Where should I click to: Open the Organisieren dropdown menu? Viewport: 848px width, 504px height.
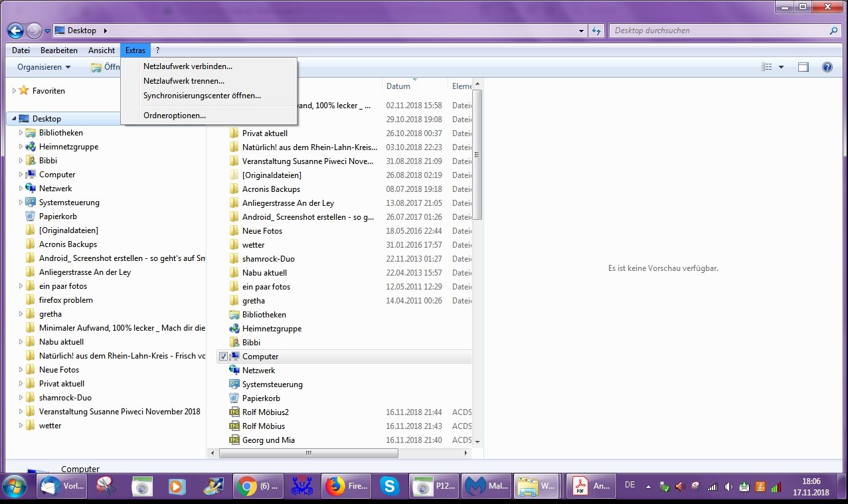click(x=44, y=67)
